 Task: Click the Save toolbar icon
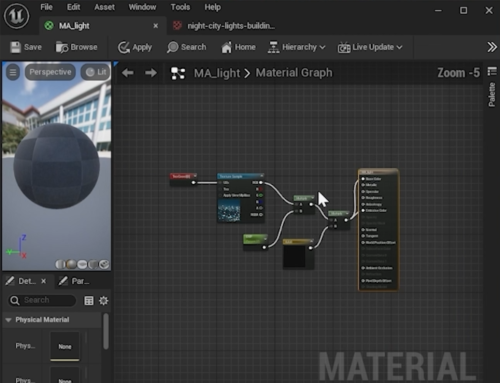[26, 47]
